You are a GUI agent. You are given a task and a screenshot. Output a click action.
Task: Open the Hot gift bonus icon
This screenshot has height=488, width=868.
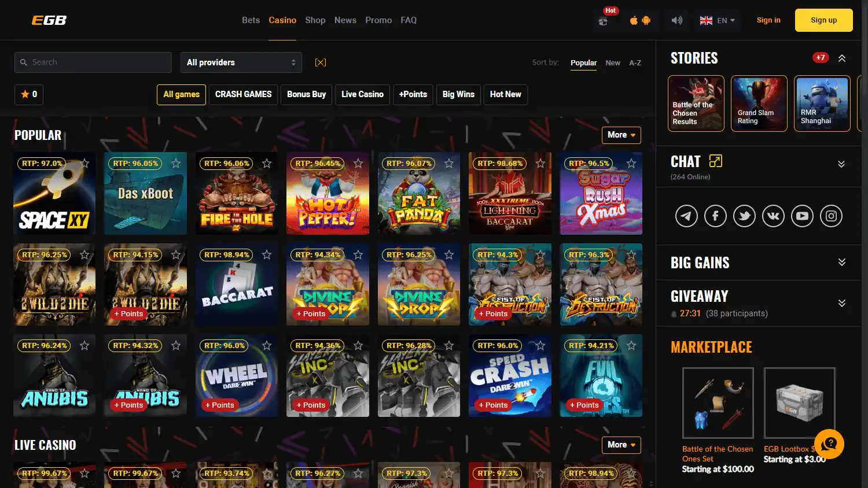[x=603, y=21]
